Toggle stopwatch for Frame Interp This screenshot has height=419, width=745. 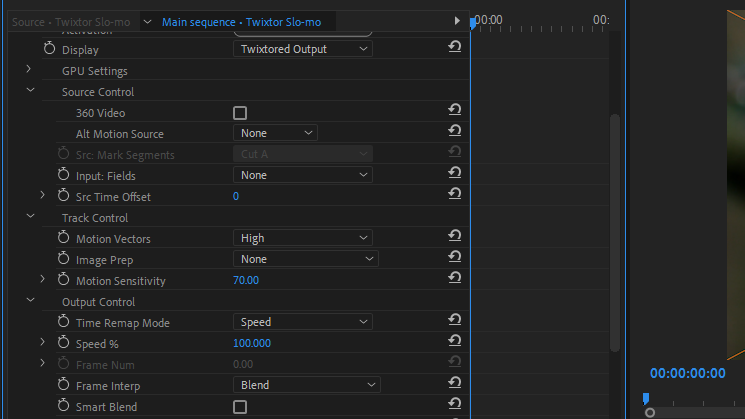coord(63,384)
